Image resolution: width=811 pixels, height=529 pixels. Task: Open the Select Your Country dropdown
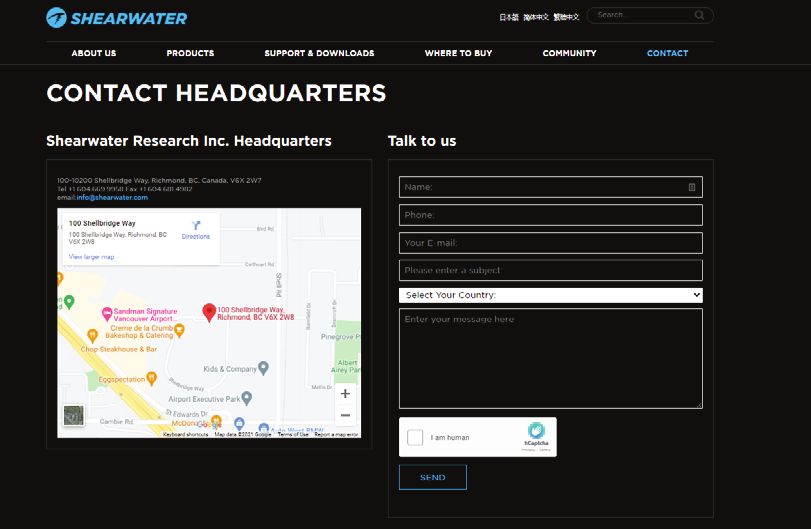[x=551, y=295]
